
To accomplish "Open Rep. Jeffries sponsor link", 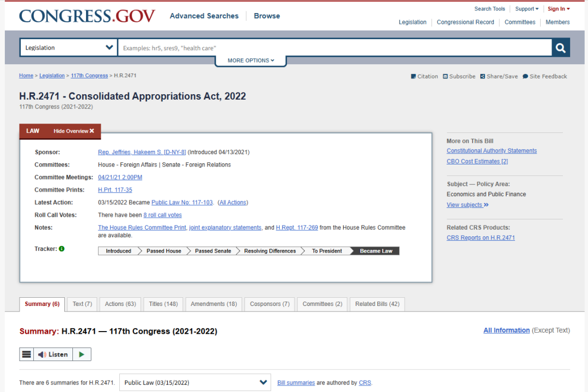I will [x=142, y=152].
